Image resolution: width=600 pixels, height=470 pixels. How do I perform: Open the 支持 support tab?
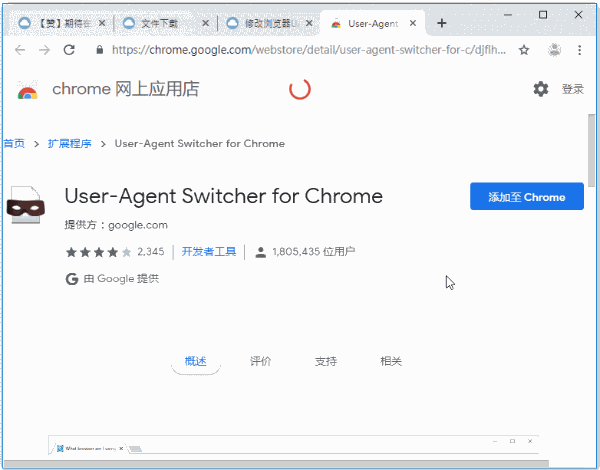click(326, 361)
